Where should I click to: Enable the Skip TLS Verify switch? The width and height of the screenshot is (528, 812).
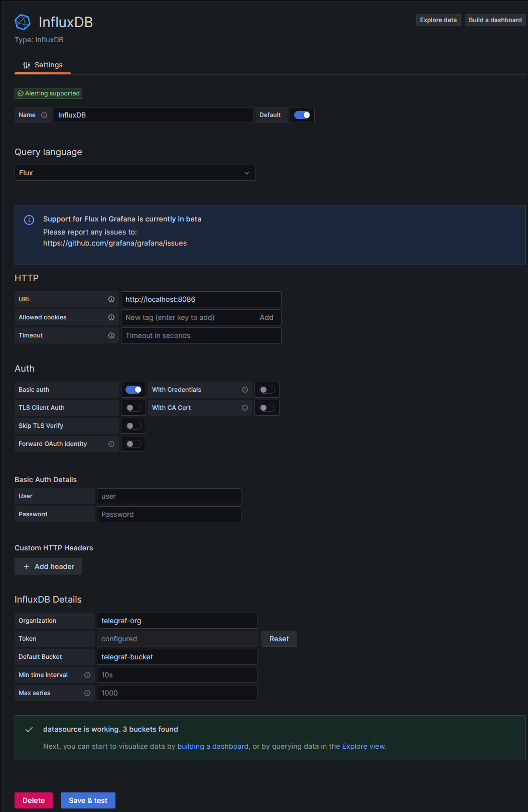pos(134,426)
